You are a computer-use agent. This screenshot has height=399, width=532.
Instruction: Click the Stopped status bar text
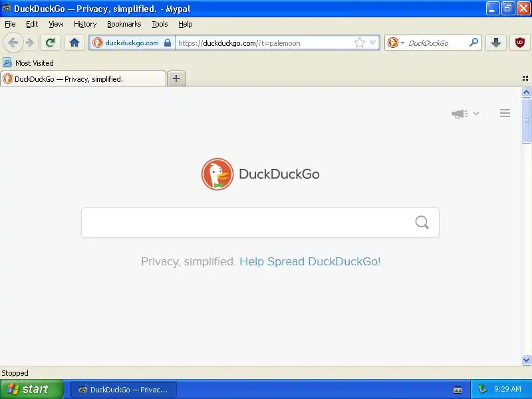click(15, 373)
